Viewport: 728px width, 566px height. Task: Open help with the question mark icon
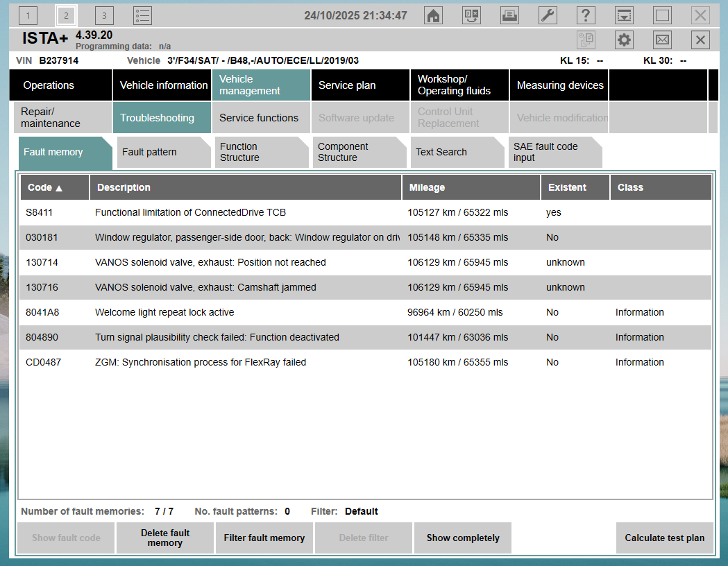point(586,15)
